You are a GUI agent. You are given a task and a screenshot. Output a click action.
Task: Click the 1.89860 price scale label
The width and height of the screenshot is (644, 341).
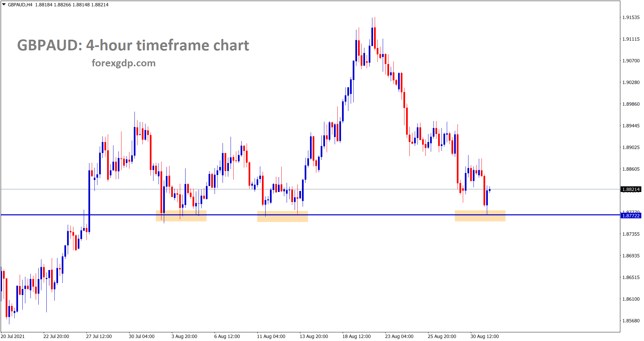(631, 104)
